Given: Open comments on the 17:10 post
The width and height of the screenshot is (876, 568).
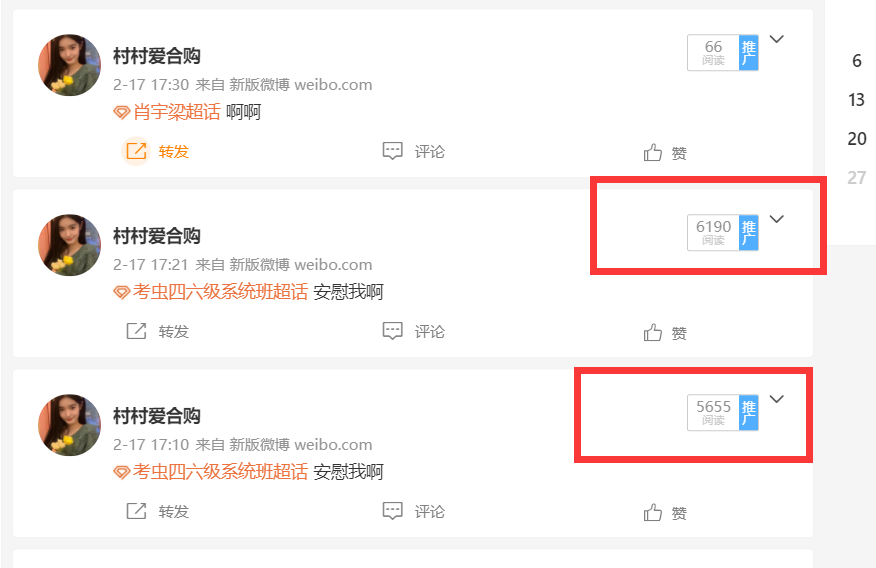Looking at the screenshot, I should pos(392,510).
